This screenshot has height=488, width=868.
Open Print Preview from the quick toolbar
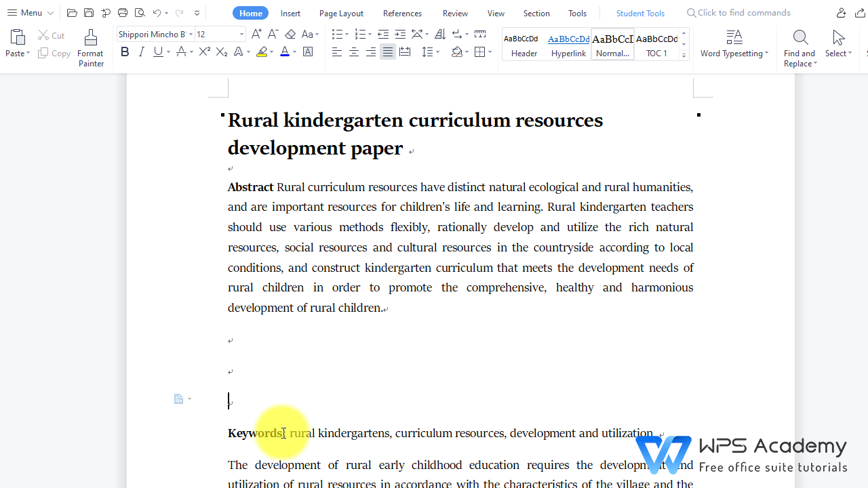[140, 13]
